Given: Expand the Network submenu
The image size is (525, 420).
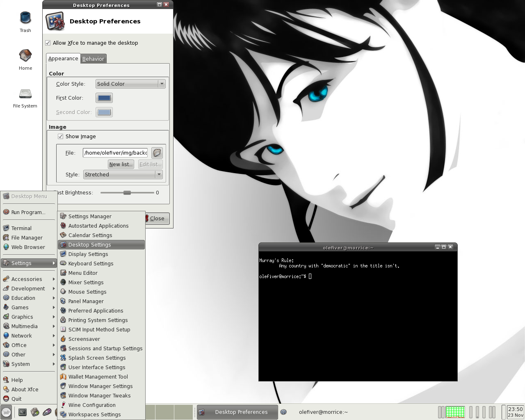Looking at the screenshot, I should pyautogui.click(x=29, y=336).
